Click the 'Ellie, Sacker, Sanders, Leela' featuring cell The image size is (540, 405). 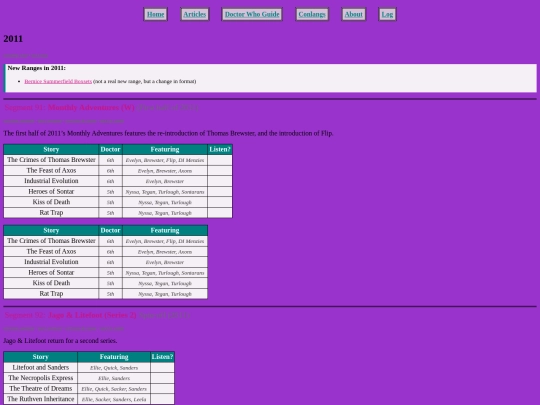tap(114, 399)
